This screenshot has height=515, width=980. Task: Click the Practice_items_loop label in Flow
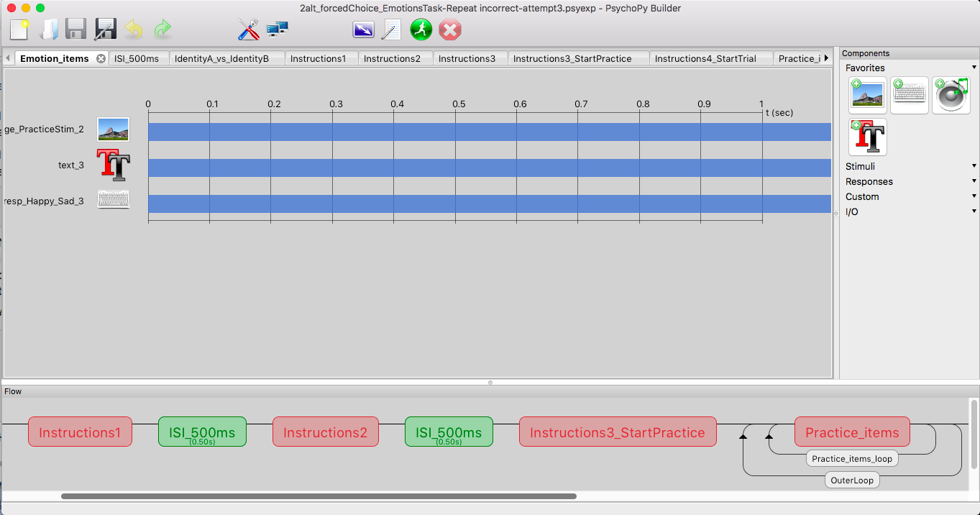point(852,458)
